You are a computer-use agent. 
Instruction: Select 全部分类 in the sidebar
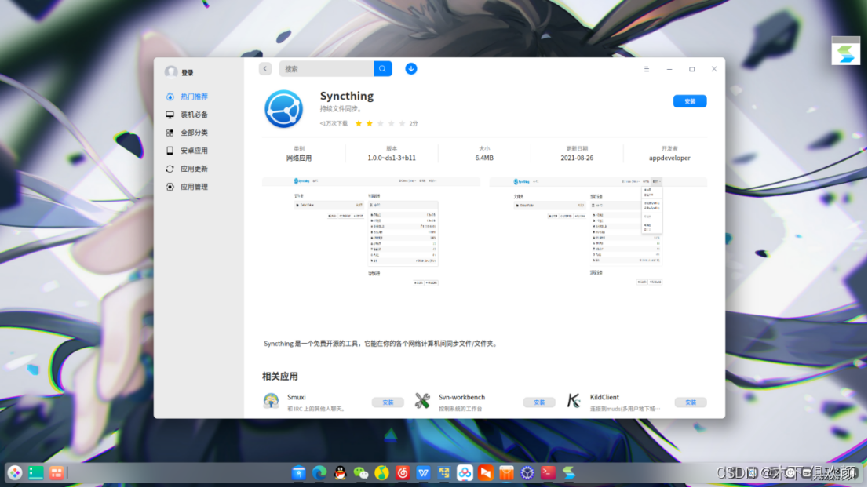tap(187, 133)
